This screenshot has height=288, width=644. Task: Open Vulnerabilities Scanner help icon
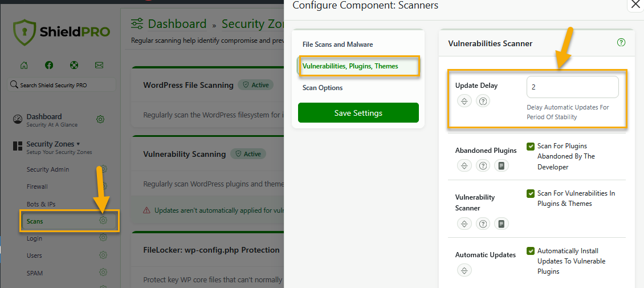pyautogui.click(x=621, y=42)
